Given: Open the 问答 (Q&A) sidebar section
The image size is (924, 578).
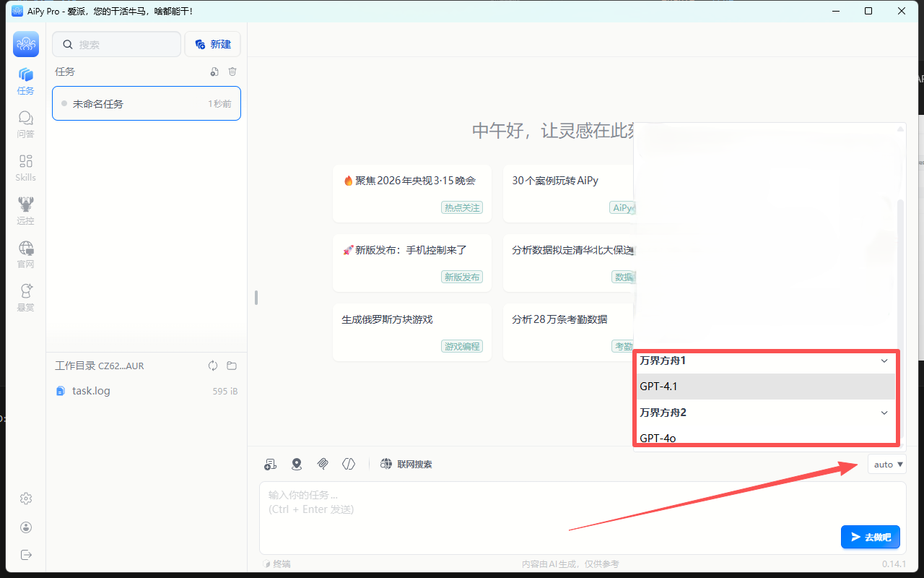Looking at the screenshot, I should point(26,124).
